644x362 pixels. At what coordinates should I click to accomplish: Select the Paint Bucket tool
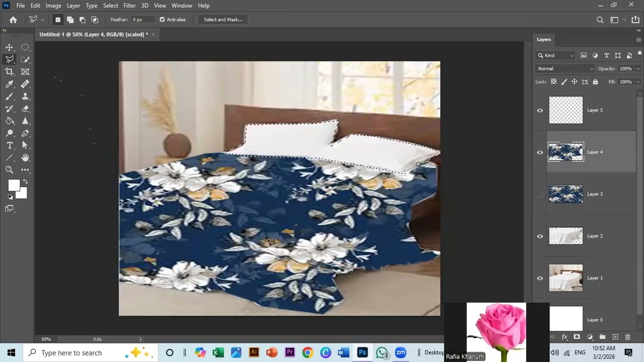coord(10,121)
